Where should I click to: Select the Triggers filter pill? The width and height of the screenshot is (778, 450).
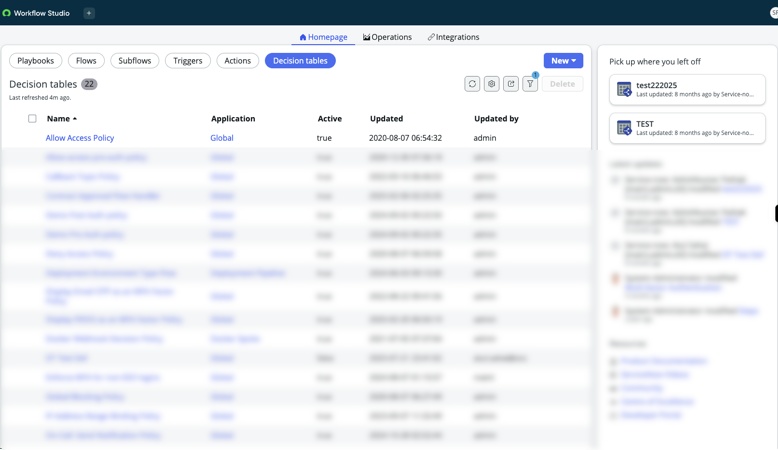[188, 61]
